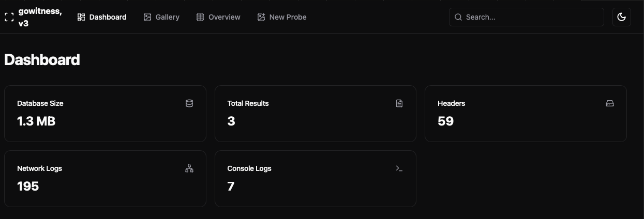
Task: Click the New Probe plus-image icon
Action: pos(261,17)
